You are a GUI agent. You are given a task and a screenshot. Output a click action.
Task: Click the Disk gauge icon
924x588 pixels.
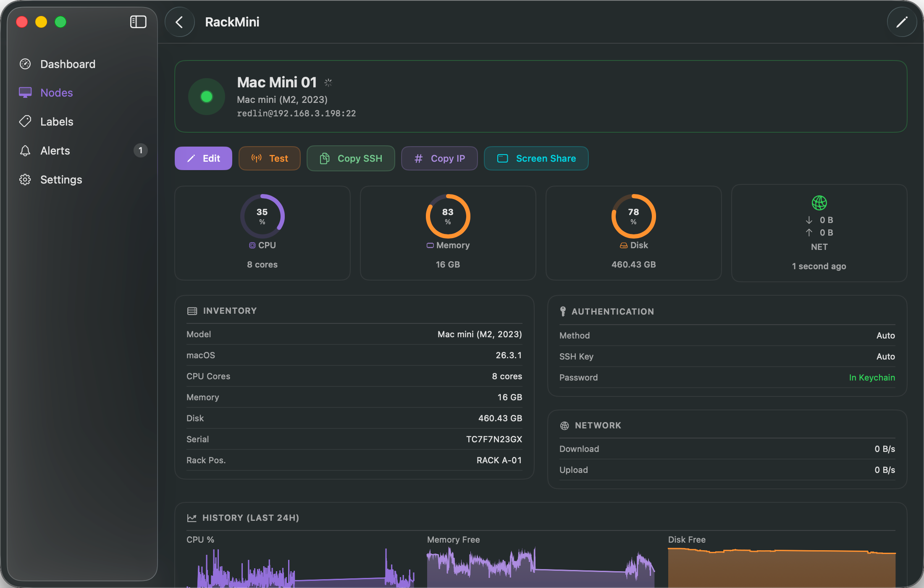tap(623, 245)
